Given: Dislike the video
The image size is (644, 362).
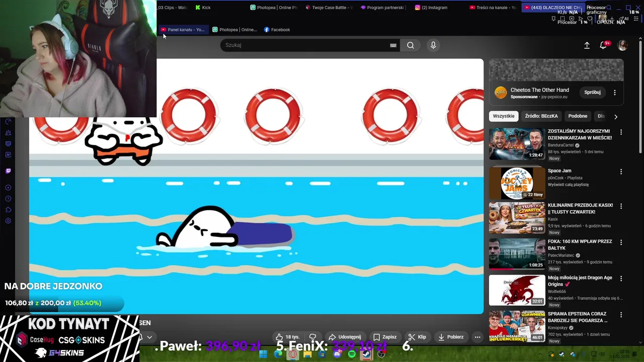Looking at the screenshot, I should pyautogui.click(x=312, y=337).
